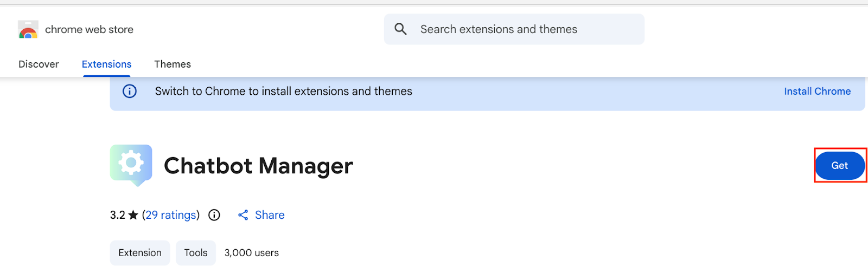This screenshot has width=868, height=273.
Task: Click the Chatbot Manager gear logo
Action: point(131,164)
